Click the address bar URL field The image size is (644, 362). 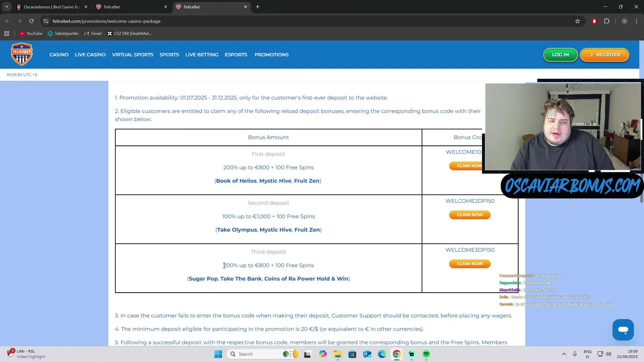(x=312, y=21)
